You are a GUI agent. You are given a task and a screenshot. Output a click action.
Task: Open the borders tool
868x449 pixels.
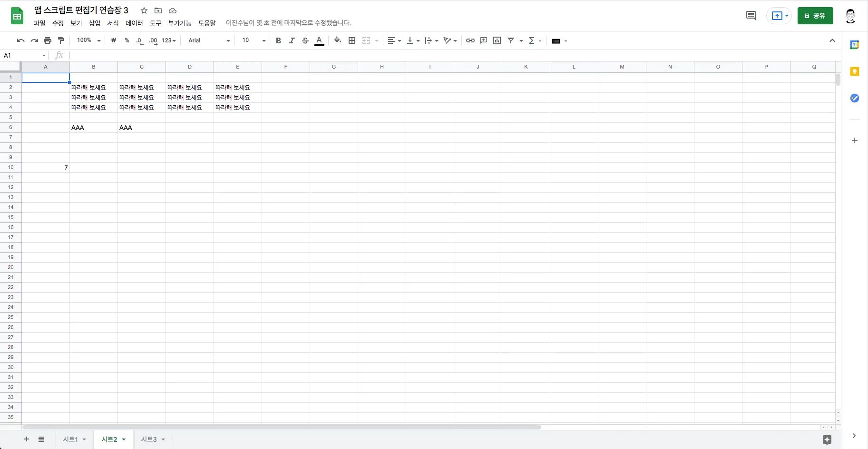click(352, 40)
